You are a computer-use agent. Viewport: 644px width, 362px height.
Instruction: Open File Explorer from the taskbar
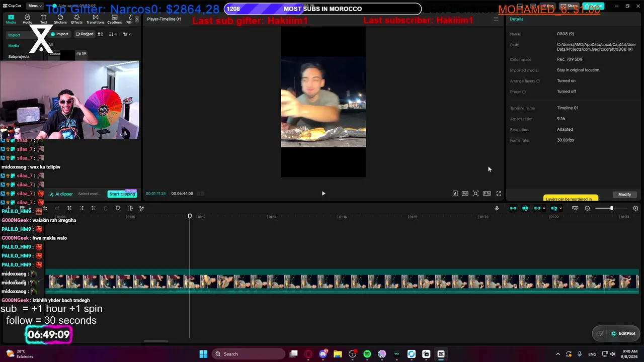(338, 354)
